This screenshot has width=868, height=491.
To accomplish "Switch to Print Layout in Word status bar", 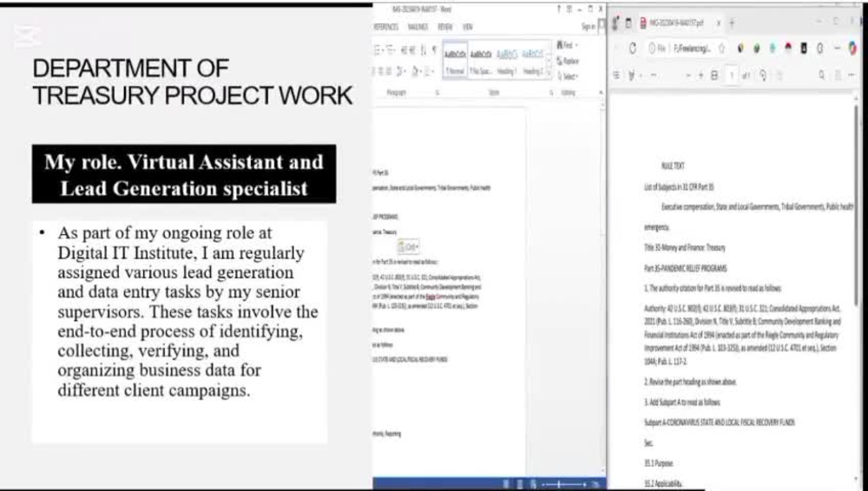I will pos(520,484).
